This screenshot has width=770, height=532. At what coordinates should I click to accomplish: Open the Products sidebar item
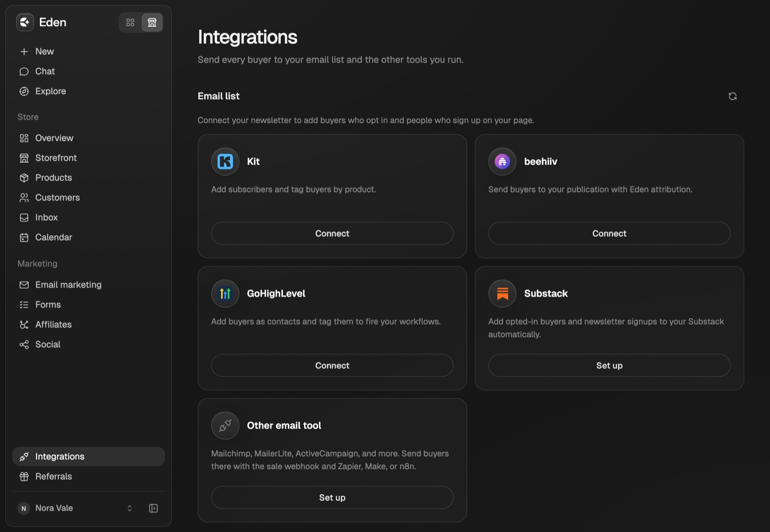(x=89, y=178)
